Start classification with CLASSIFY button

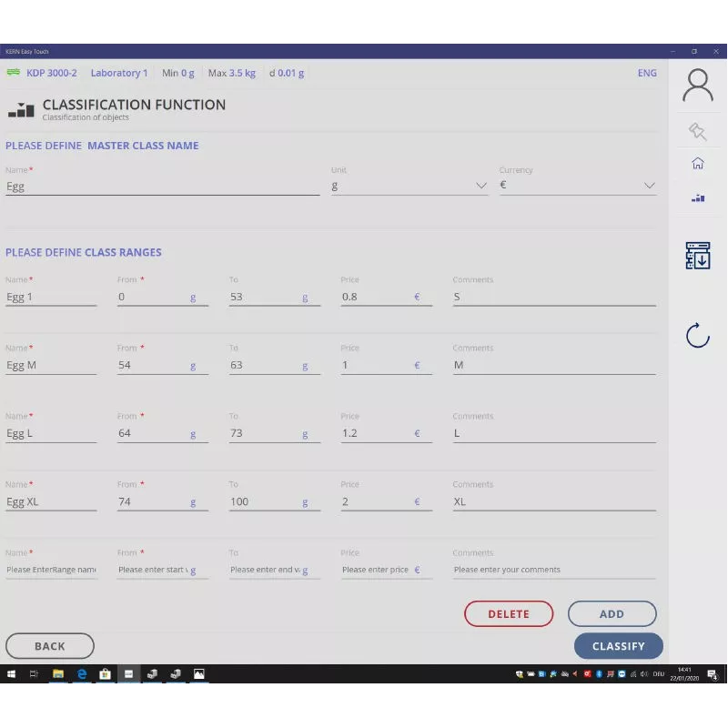618,646
